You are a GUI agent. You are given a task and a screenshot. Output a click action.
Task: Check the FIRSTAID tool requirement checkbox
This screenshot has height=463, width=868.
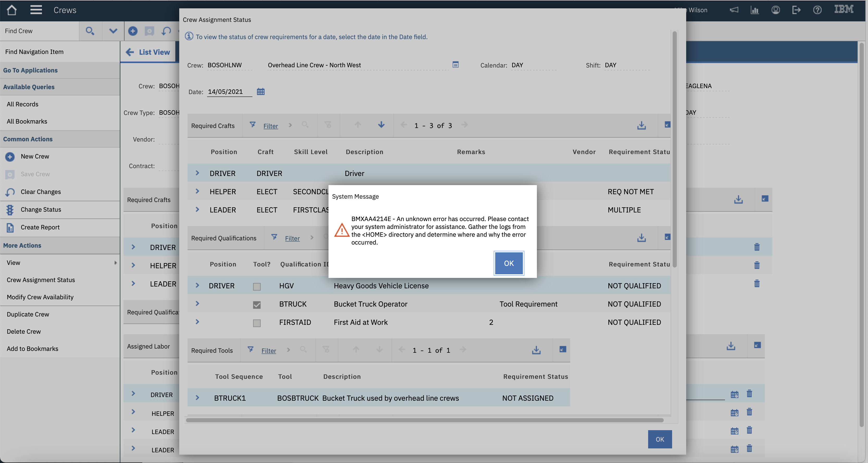coord(257,323)
